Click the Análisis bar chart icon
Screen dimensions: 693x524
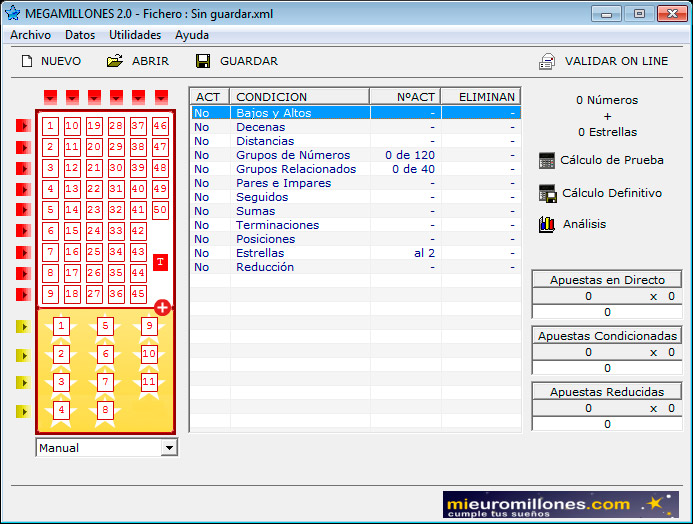click(547, 224)
